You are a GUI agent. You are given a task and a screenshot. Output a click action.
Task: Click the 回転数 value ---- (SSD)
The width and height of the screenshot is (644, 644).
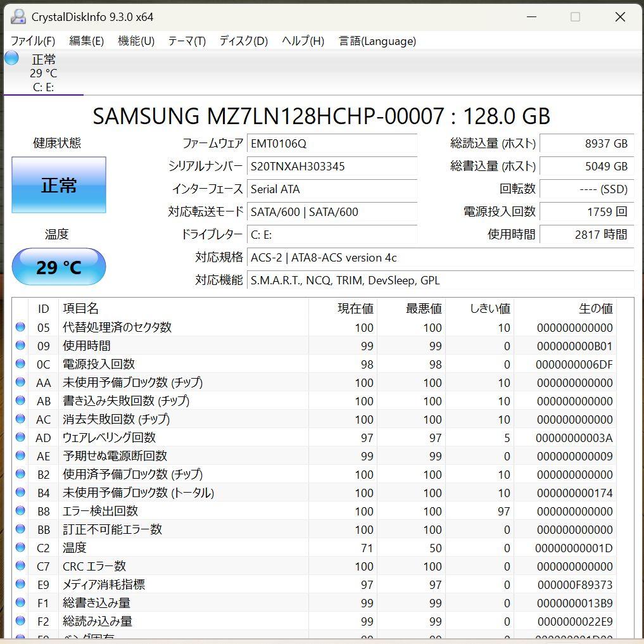(587, 189)
